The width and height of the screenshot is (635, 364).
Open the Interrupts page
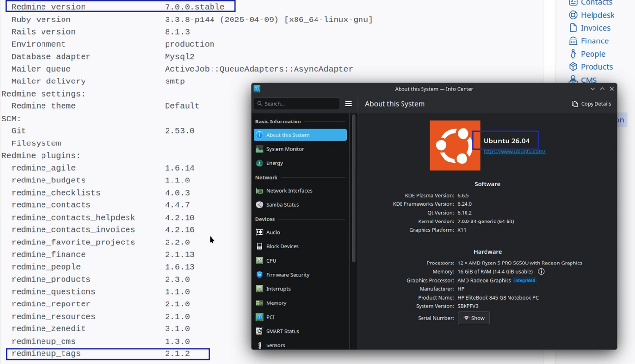click(300, 289)
